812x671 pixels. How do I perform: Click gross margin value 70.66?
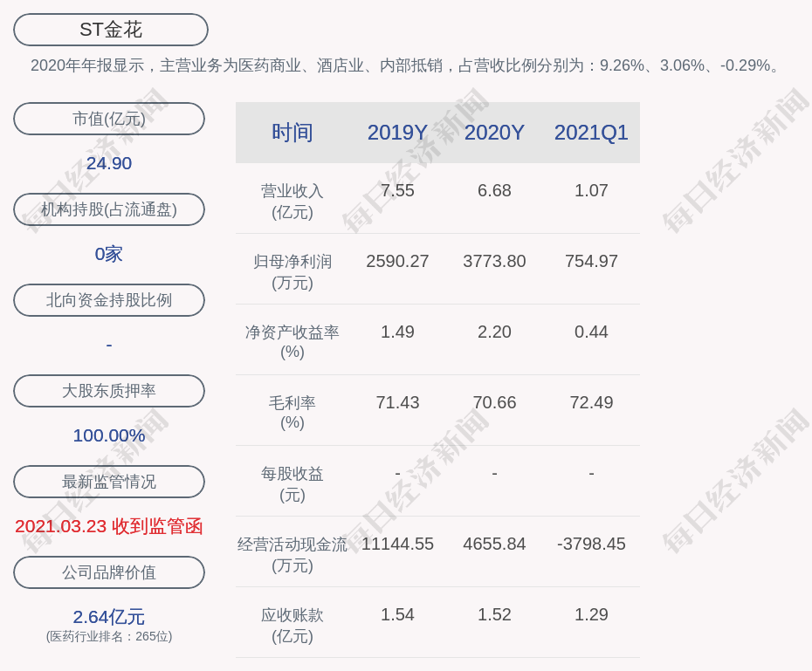click(494, 402)
